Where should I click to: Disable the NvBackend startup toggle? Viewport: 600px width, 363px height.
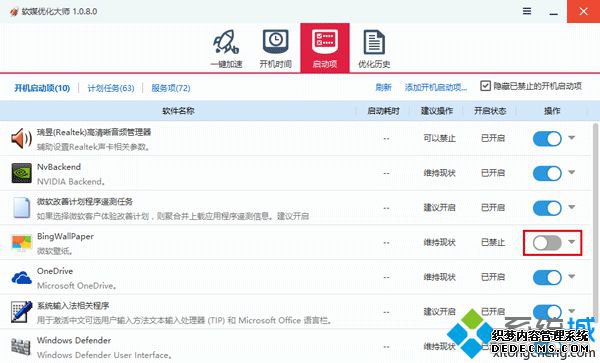(x=547, y=173)
